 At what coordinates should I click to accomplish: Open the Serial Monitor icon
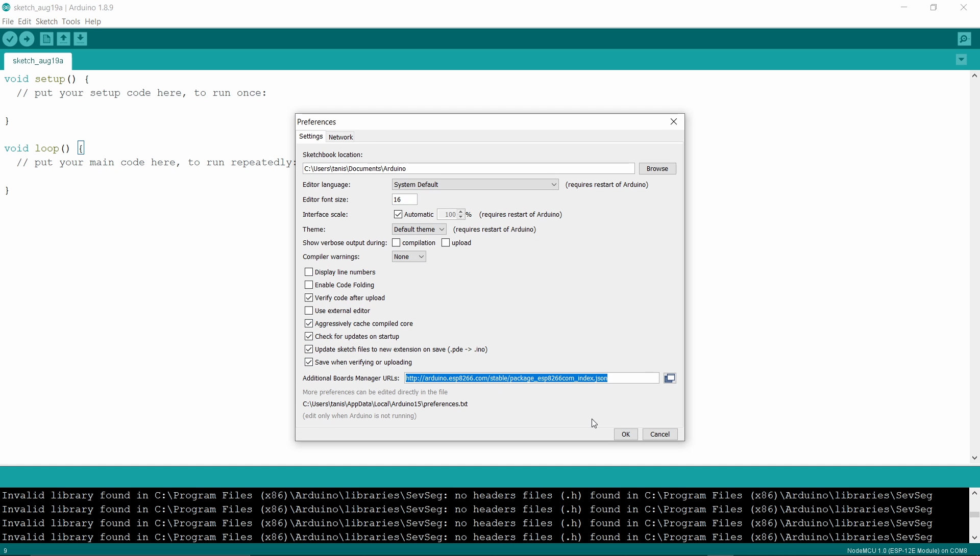[x=964, y=39]
